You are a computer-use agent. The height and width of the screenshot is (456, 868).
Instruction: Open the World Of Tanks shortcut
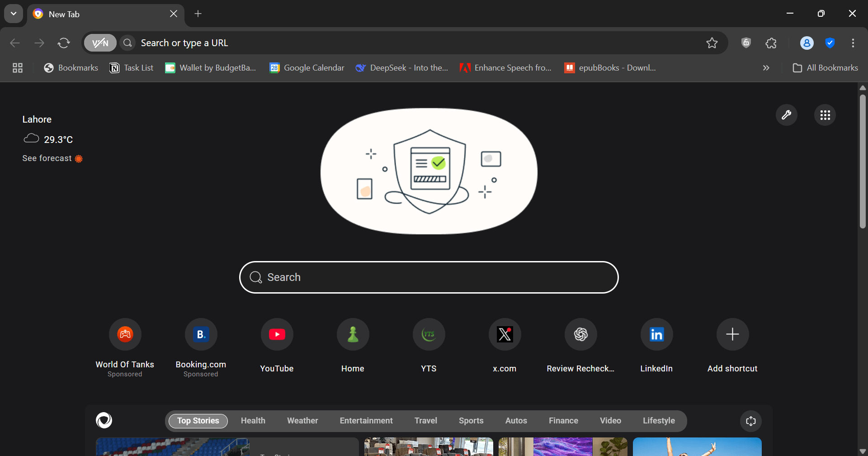pyautogui.click(x=125, y=334)
